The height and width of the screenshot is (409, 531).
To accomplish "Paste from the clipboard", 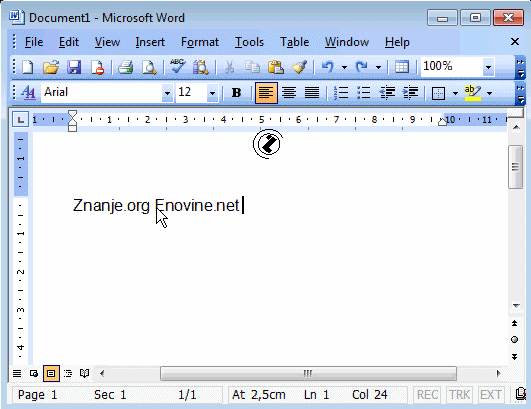I will [x=276, y=67].
